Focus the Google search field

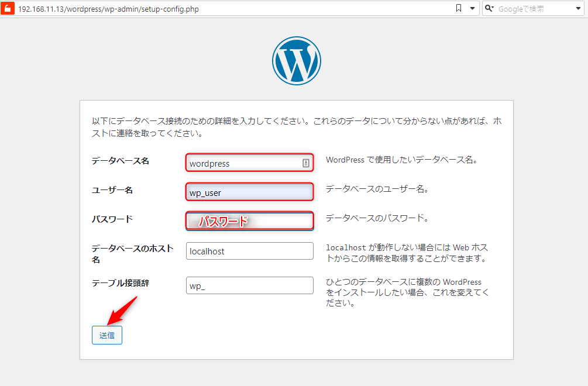529,9
